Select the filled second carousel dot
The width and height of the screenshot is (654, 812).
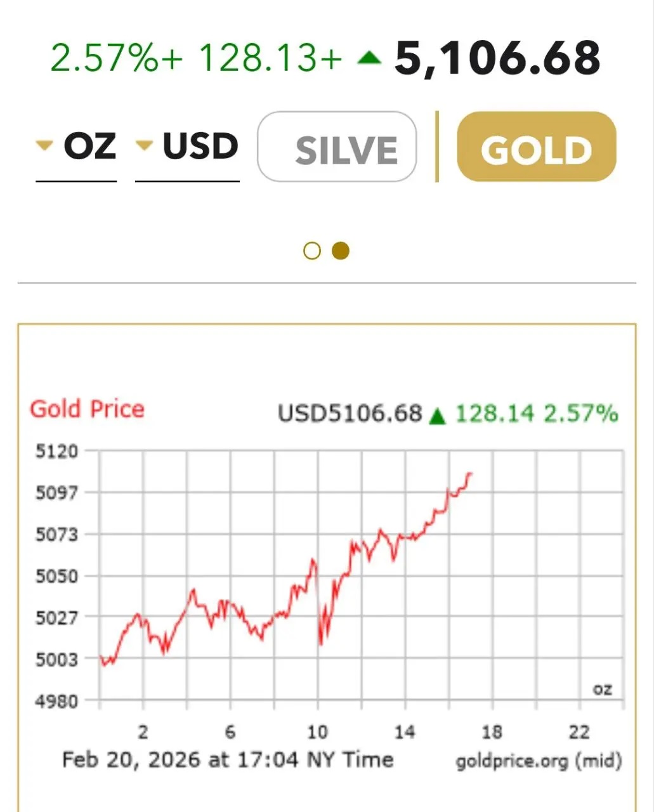pos(341,251)
